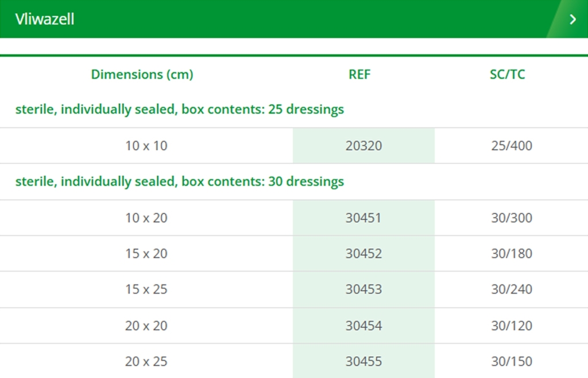Select the 20 x 25 dimension cell

tap(146, 361)
